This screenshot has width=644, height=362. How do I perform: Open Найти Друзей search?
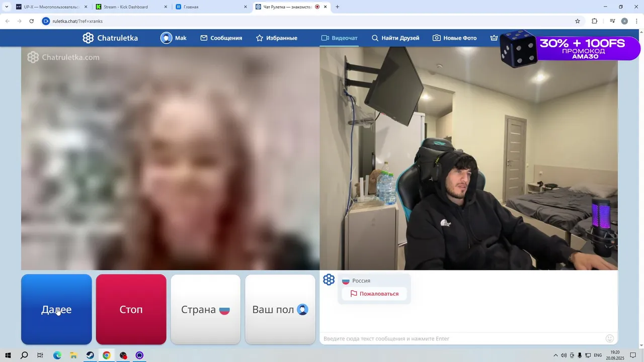pyautogui.click(x=395, y=38)
